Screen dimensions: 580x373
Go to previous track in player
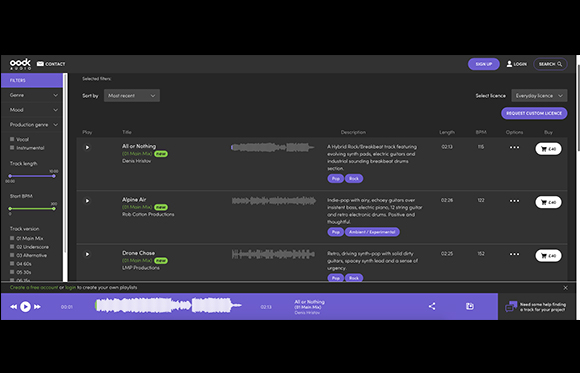[x=13, y=306]
